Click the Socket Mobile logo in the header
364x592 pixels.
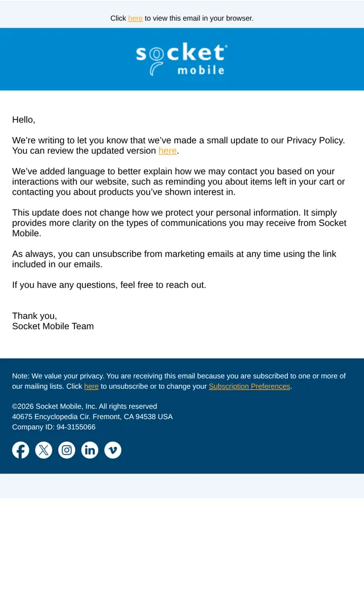pos(181,59)
